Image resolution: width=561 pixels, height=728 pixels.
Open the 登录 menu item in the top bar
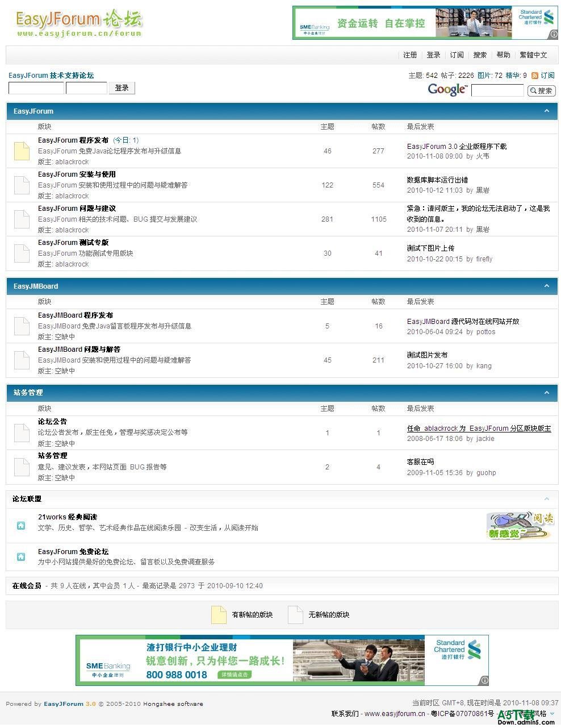[x=434, y=55]
